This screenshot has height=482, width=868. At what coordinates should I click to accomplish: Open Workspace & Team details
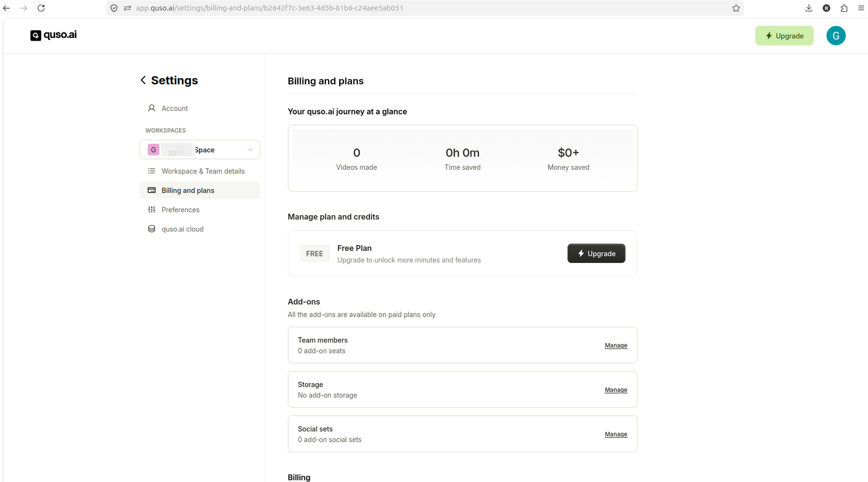click(x=200, y=171)
